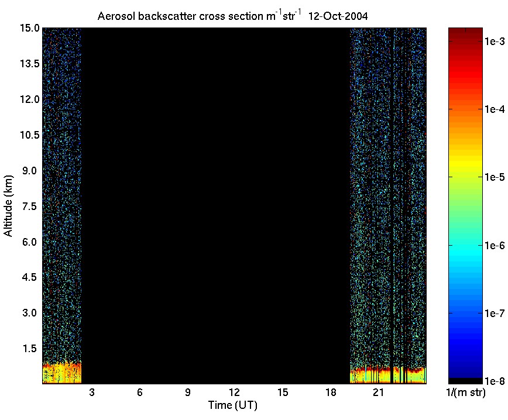Click the '1e-8' colorbar label
Image resolution: width=508 pixels, height=420 pixels.
pos(495,381)
